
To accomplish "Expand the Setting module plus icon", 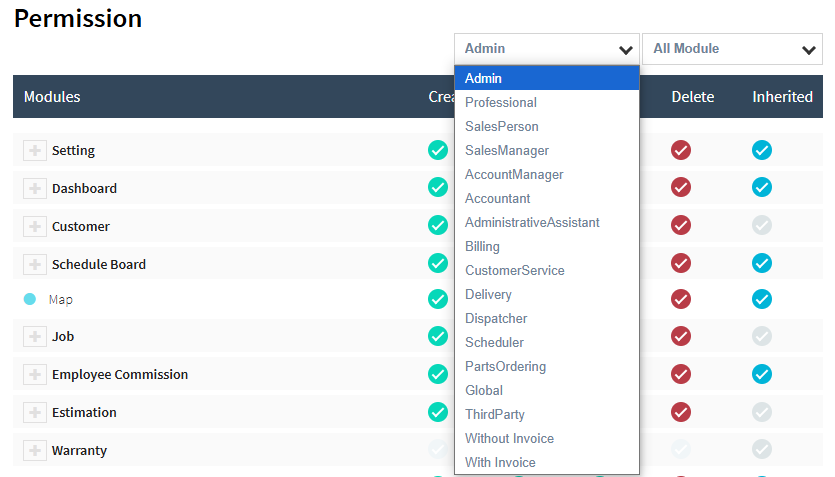I will tap(35, 150).
